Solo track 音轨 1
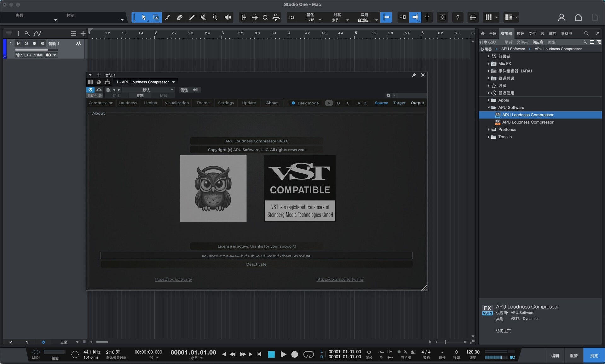This screenshot has height=364, width=605. pyautogui.click(x=26, y=43)
